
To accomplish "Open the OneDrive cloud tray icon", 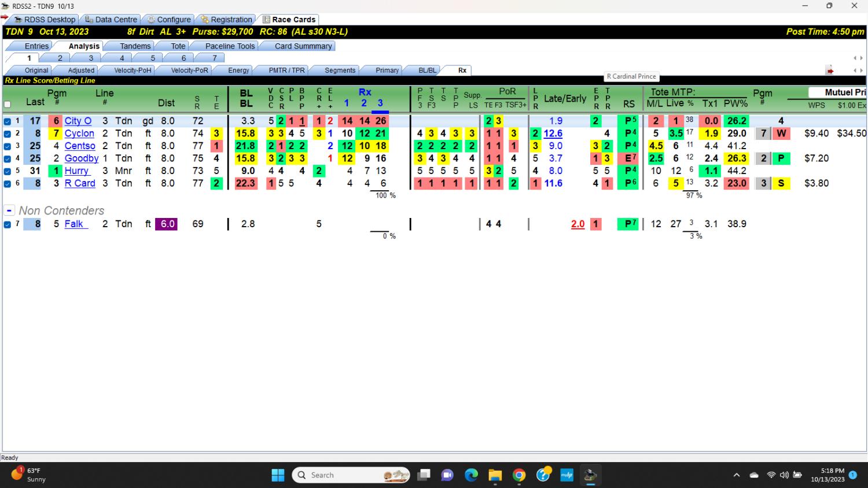I will pos(754,475).
